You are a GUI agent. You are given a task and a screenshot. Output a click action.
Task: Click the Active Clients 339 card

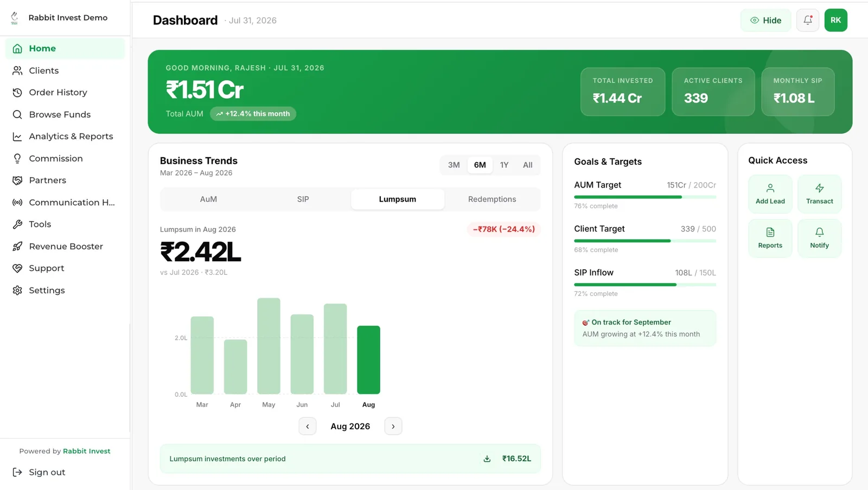tap(713, 92)
